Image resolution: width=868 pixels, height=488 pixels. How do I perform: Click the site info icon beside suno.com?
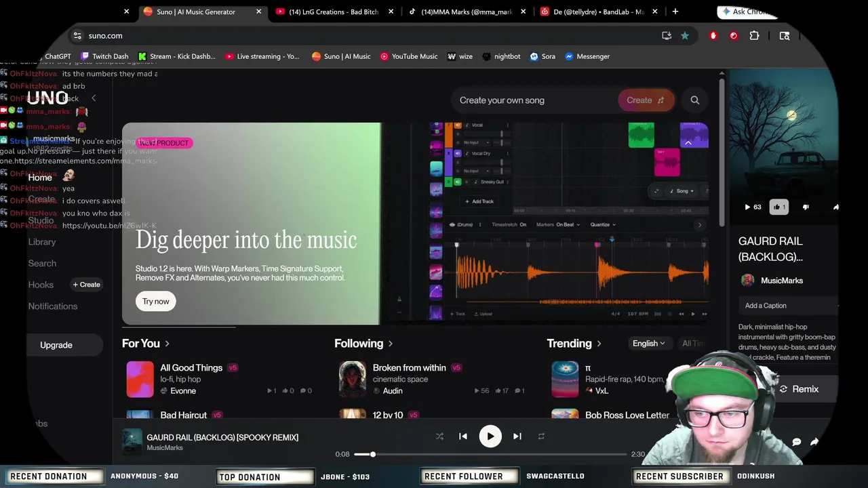tap(77, 36)
